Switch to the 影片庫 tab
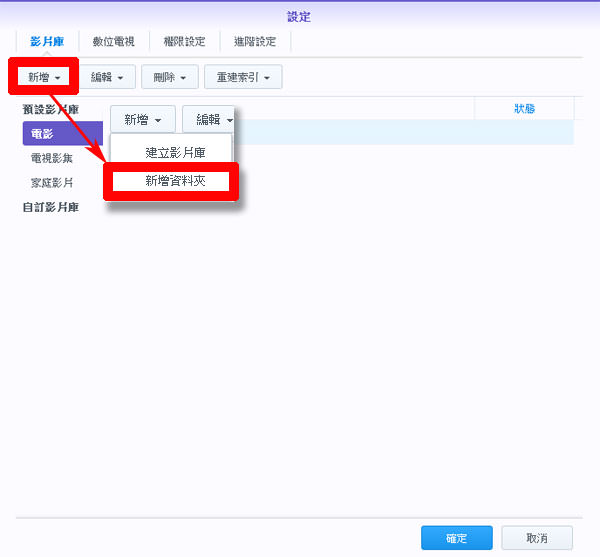This screenshot has height=557, width=600. pos(49,41)
